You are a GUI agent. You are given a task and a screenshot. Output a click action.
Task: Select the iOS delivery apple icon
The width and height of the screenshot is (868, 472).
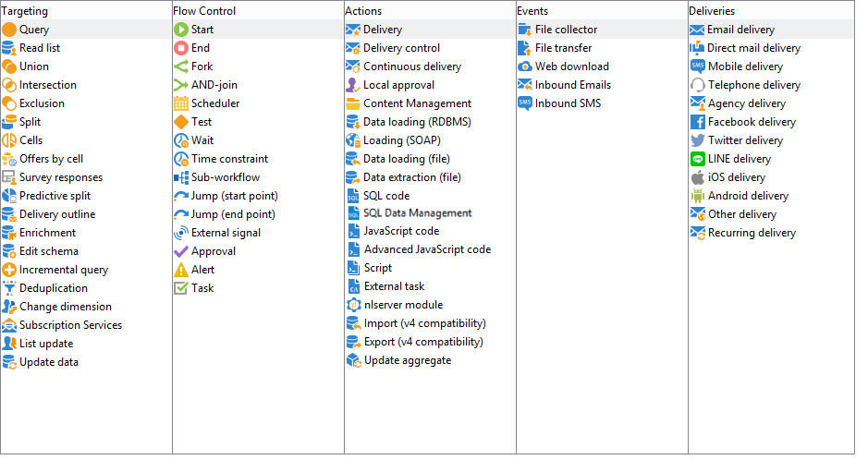pos(698,177)
